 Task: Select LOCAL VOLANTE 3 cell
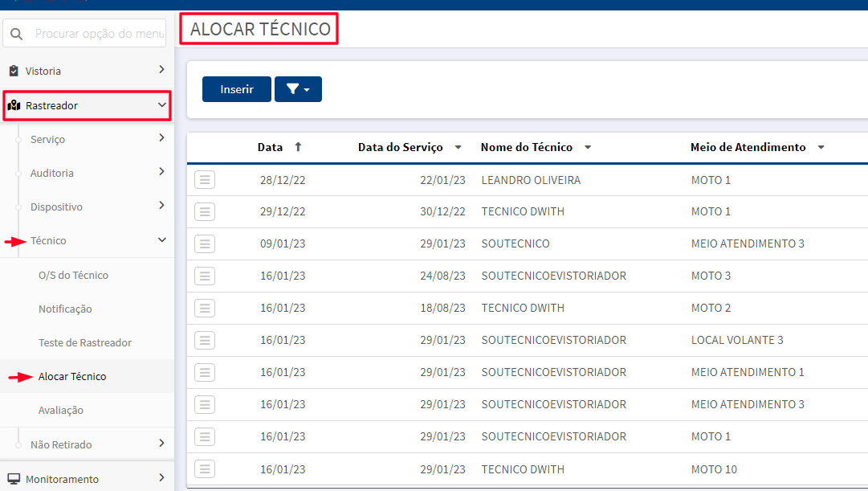[737, 340]
